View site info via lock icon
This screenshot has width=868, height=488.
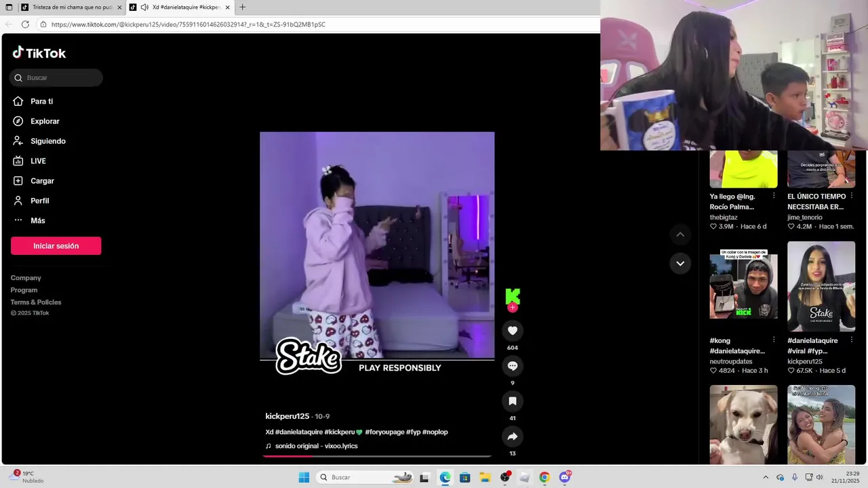click(x=43, y=24)
